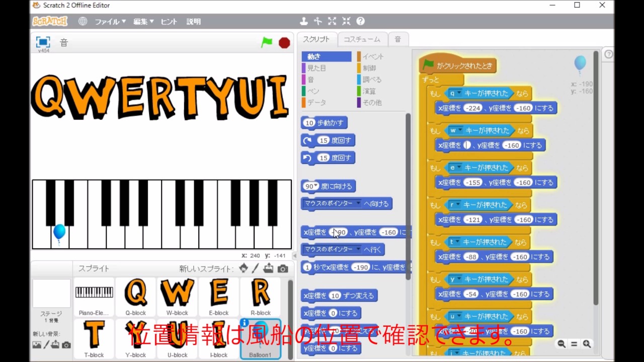Select the grow sprite tool
Image resolution: width=644 pixels, height=362 pixels.
332,21
